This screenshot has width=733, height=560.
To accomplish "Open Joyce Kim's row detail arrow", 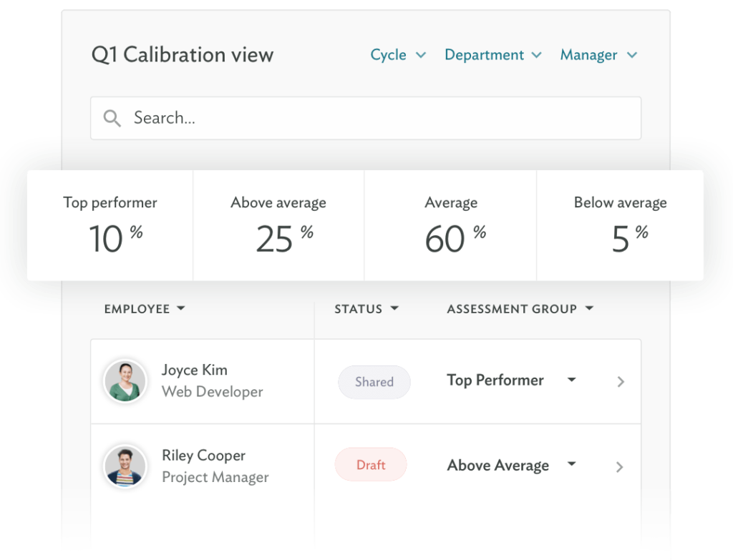I will pyautogui.click(x=621, y=382).
